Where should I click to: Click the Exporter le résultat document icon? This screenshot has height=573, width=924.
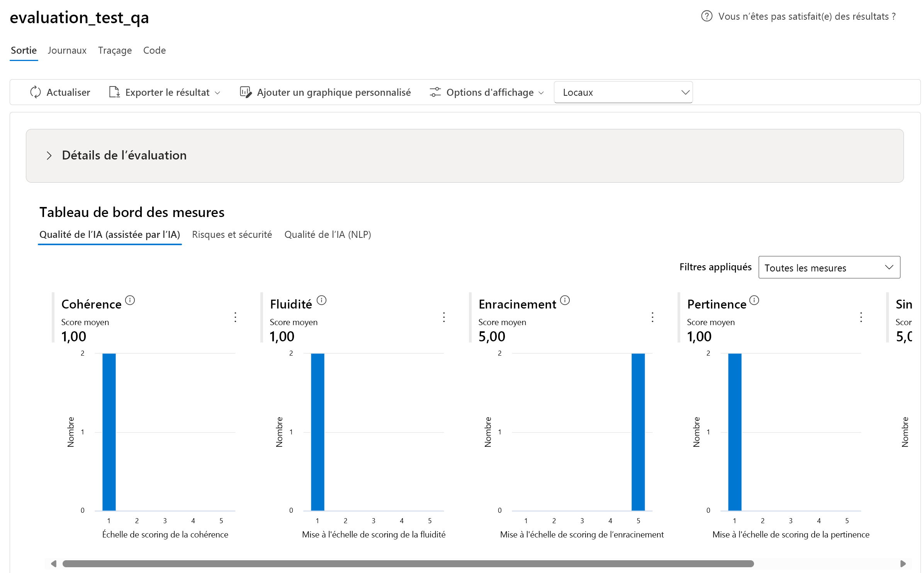114,92
